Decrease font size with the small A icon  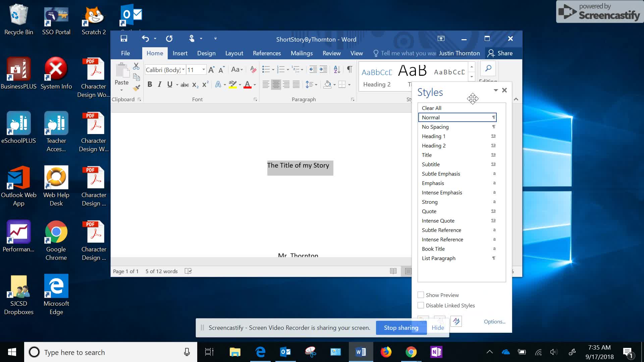tap(221, 70)
